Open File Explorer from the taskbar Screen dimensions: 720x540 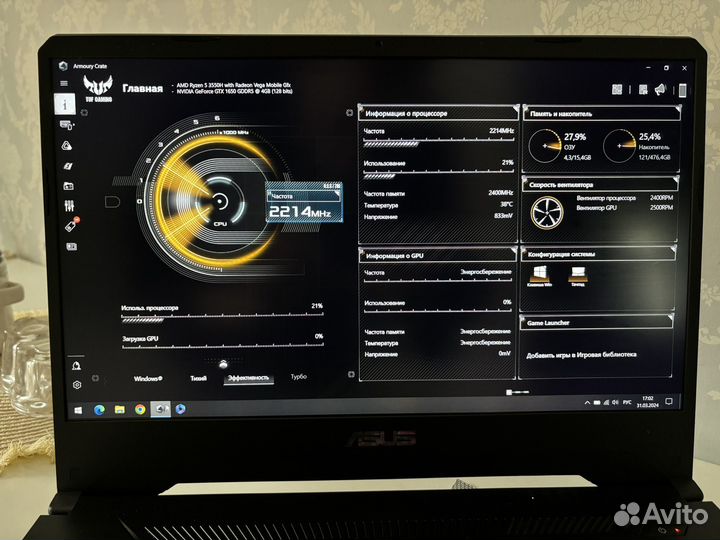point(119,409)
